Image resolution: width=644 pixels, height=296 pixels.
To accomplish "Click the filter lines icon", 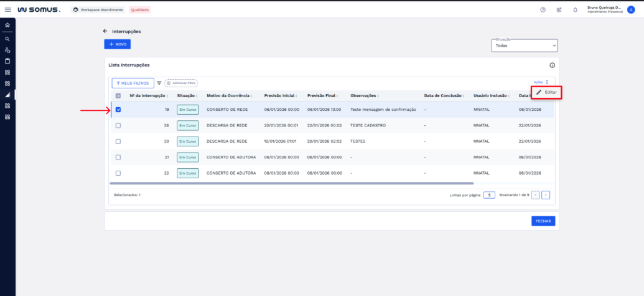I will coord(159,83).
